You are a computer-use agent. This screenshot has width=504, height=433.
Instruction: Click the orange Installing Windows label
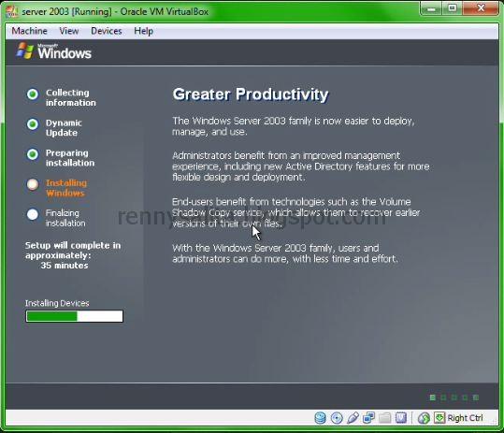coord(66,188)
